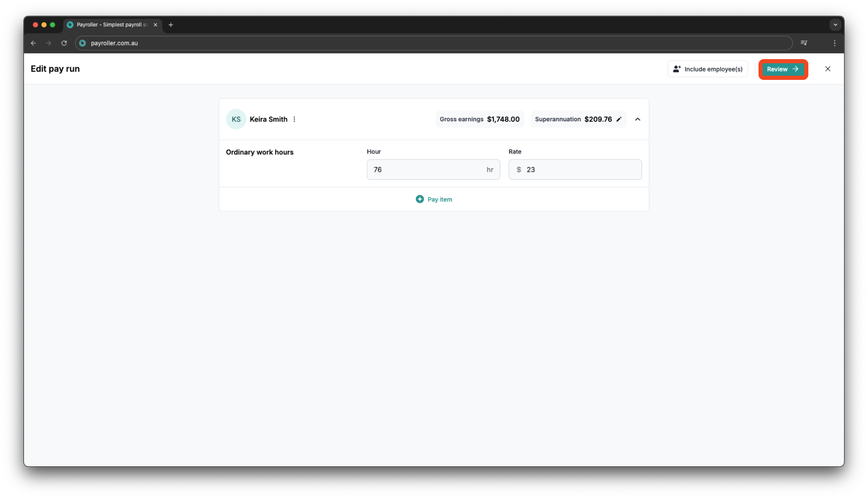The height and width of the screenshot is (498, 868).
Task: Reload the payroller.com.au page
Action: point(64,43)
